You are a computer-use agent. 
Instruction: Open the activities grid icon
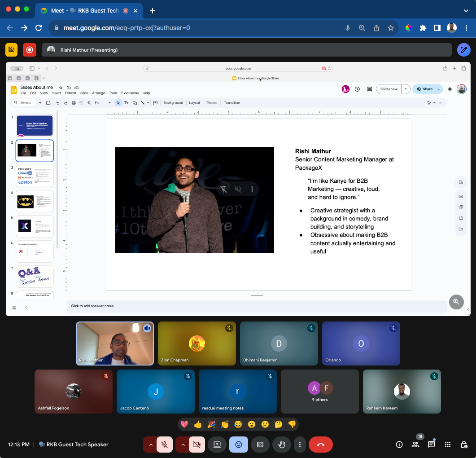pos(448,445)
